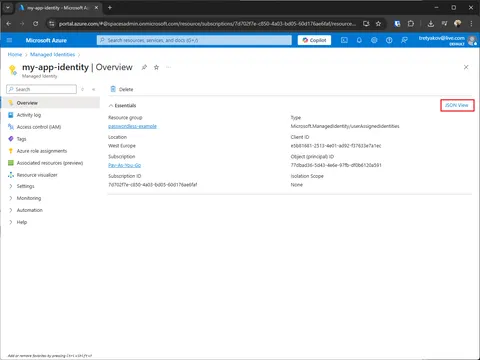
Task: Select the Subscription ID value
Action: pos(153,185)
